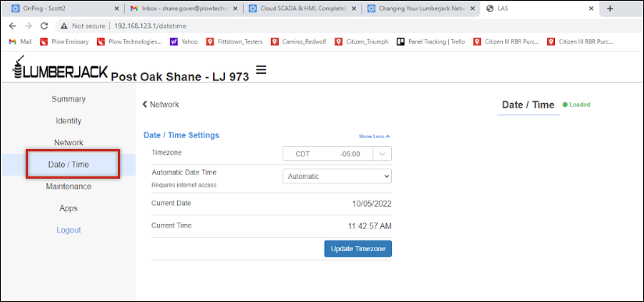
Task: Click the Not secure warning icon
Action: pos(64,26)
